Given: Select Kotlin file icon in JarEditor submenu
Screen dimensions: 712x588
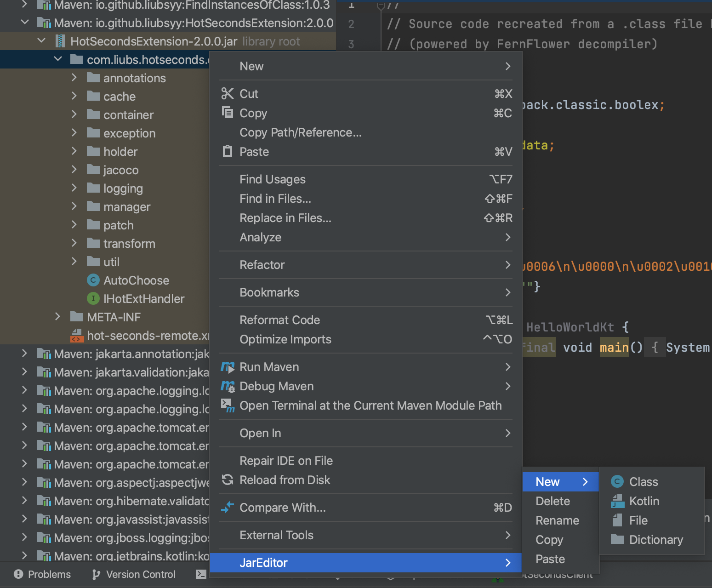Looking at the screenshot, I should (617, 501).
